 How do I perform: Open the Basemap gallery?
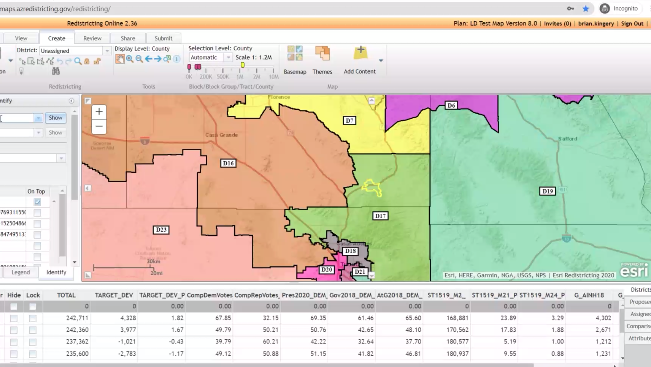pyautogui.click(x=295, y=61)
